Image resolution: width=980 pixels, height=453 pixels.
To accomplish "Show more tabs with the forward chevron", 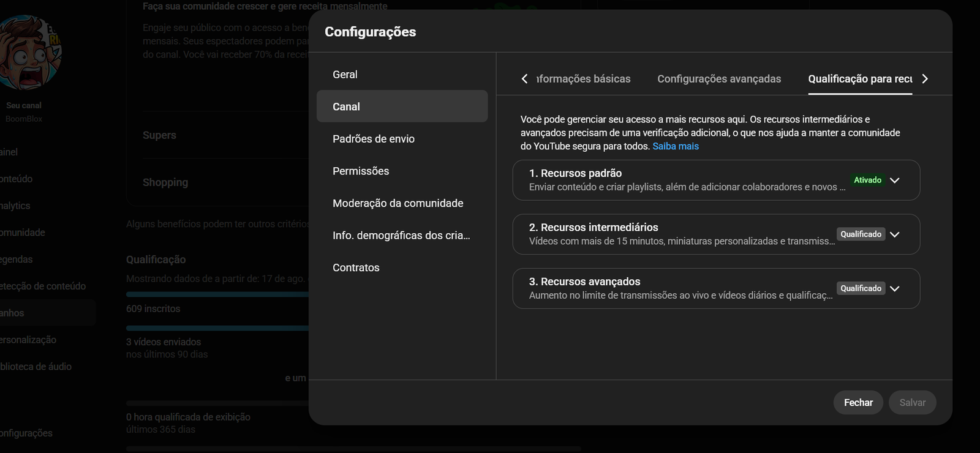I will 925,79.
